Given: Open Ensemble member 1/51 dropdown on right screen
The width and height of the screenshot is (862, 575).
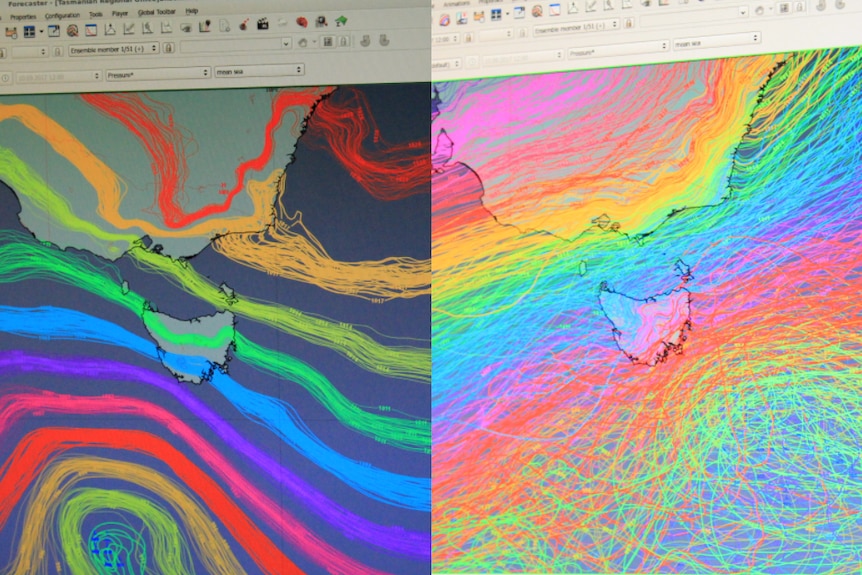Looking at the screenshot, I should (x=576, y=25).
